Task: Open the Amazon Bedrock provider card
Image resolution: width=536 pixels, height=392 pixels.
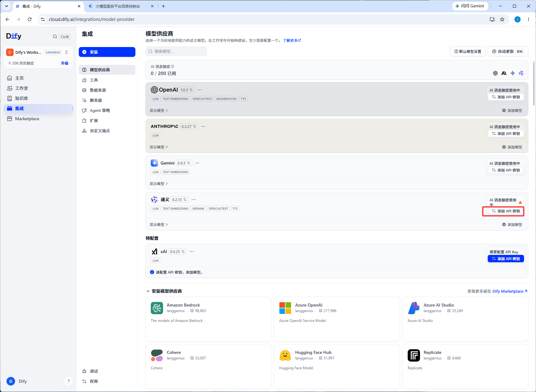Action: tap(208, 319)
